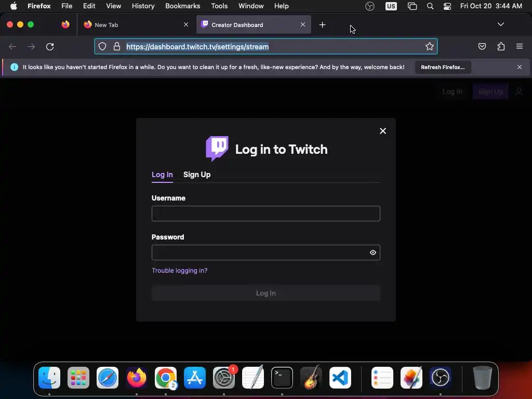Open the Apple menu
Image resolution: width=532 pixels, height=399 pixels.
pyautogui.click(x=14, y=6)
